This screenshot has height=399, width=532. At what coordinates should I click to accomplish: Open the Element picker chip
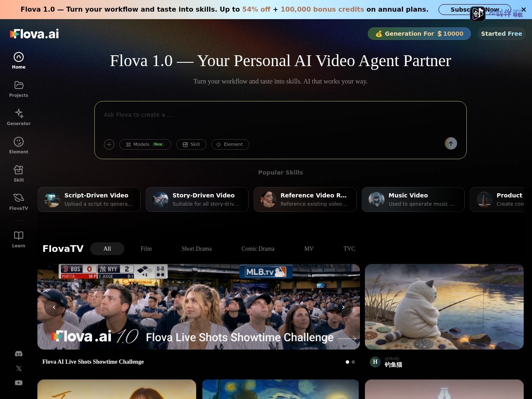click(230, 144)
